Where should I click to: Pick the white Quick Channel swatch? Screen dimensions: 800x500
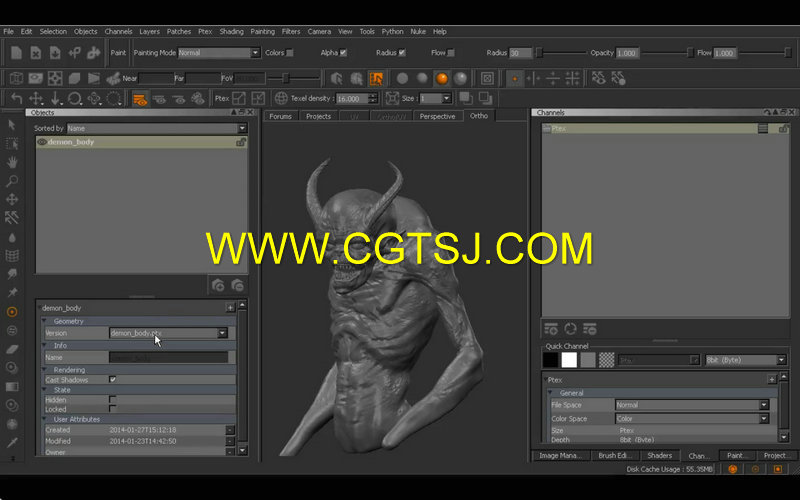tap(569, 360)
